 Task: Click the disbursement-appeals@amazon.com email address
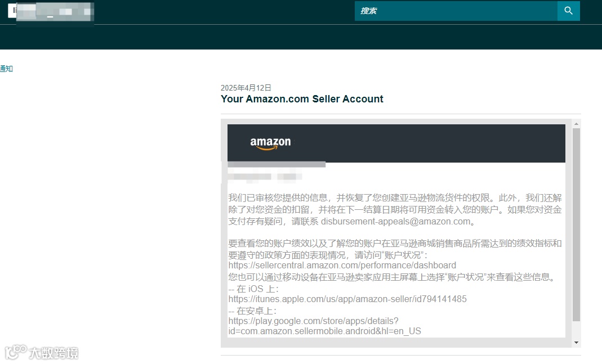tap(395, 221)
